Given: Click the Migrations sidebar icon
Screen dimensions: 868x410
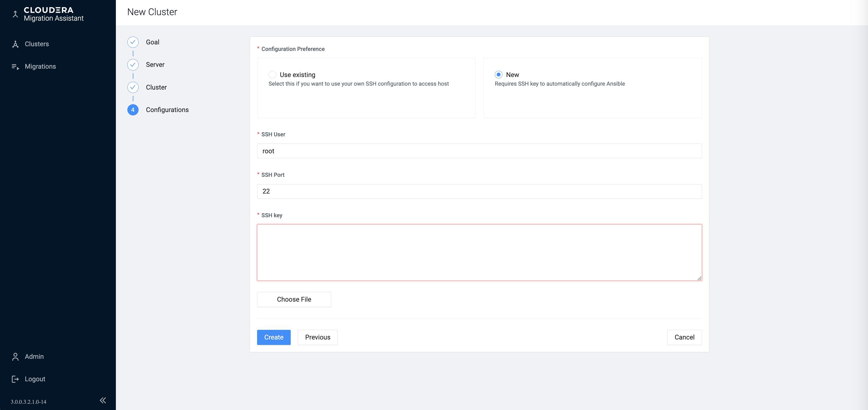Looking at the screenshot, I should point(15,67).
